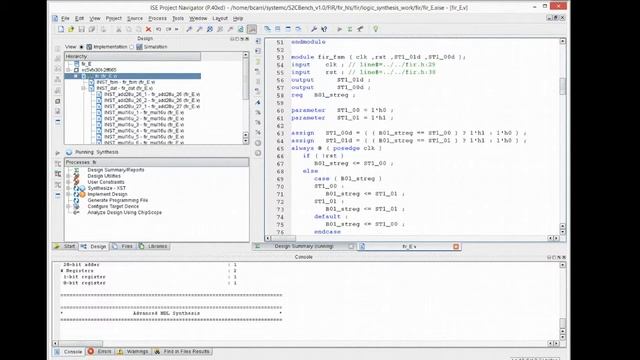Click the red X delete toolbar icon
The height and width of the screenshot is (360, 640).
click(149, 29)
